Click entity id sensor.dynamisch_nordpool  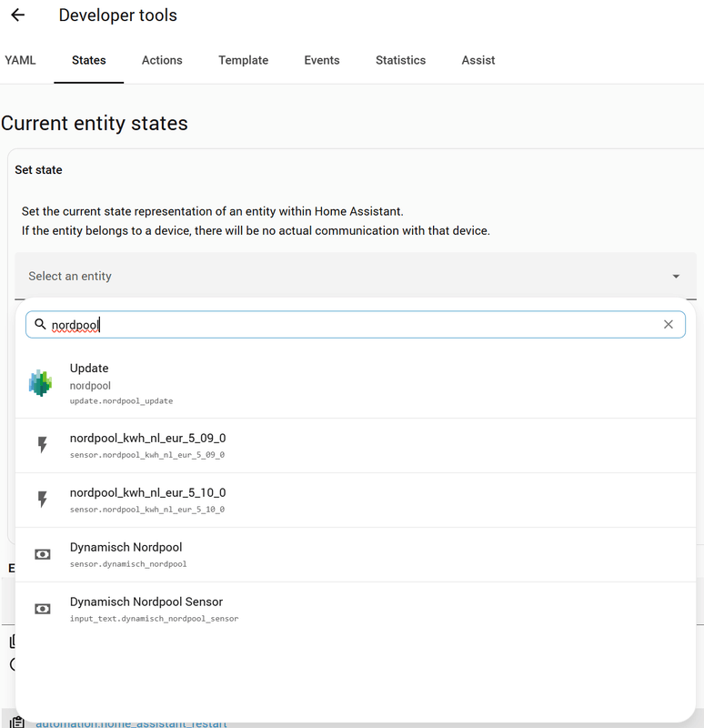(x=128, y=564)
